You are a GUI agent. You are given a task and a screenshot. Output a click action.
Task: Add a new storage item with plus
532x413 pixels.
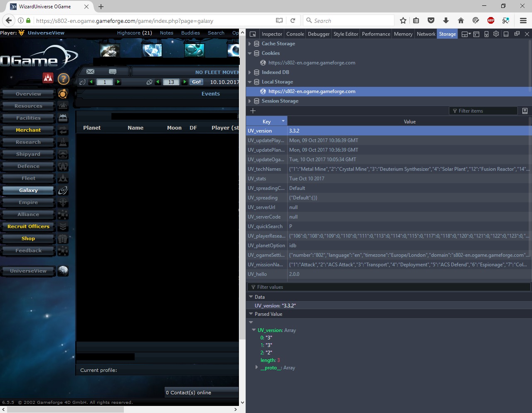pos(253,111)
